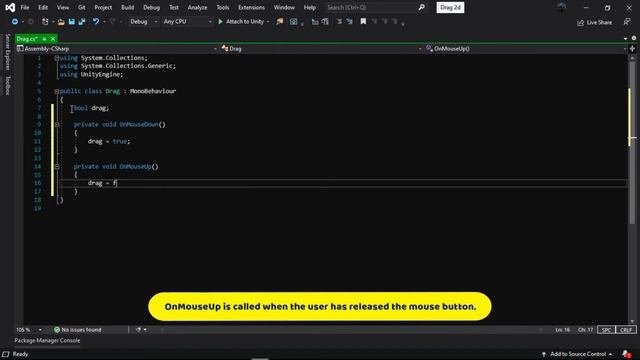Screen dimensions: 640x360
Task: Open the Drag class navigation dropdown
Action: [x=321, y=49]
